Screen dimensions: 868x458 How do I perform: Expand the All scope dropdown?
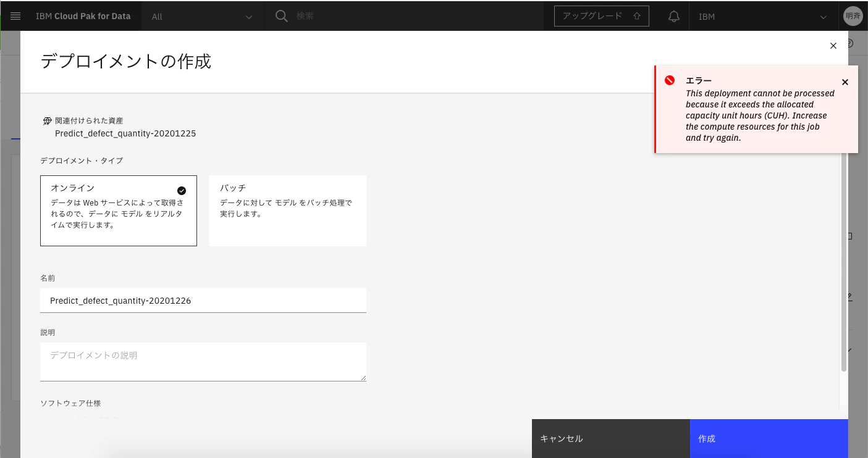203,17
